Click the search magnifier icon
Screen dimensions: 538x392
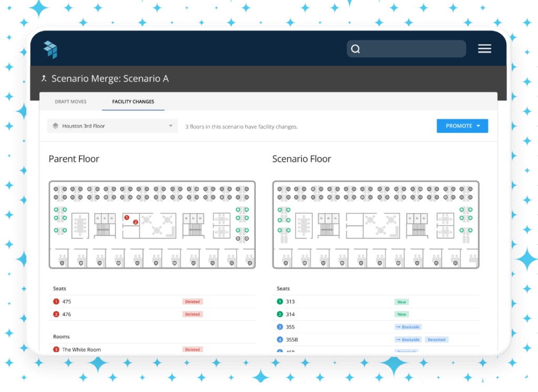tap(356, 49)
